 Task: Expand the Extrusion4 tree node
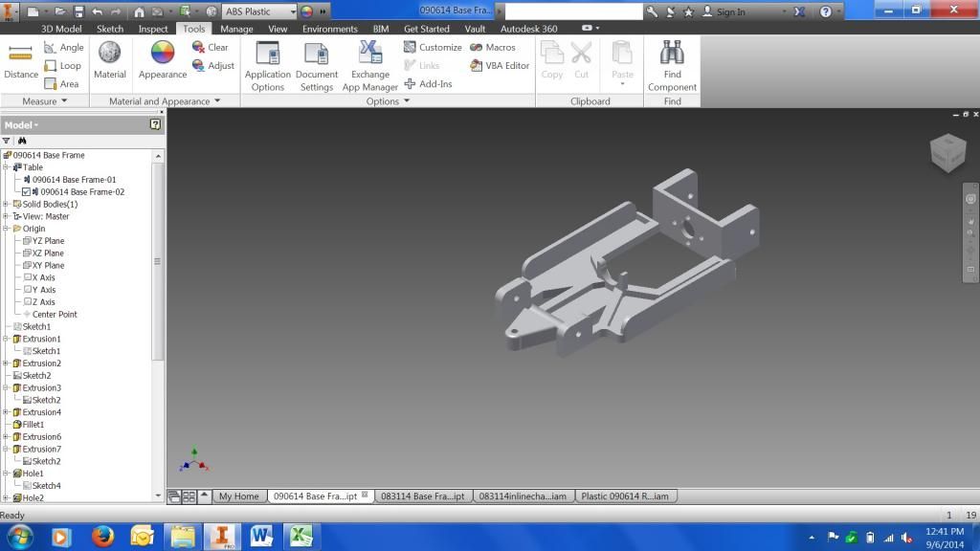click(x=6, y=411)
